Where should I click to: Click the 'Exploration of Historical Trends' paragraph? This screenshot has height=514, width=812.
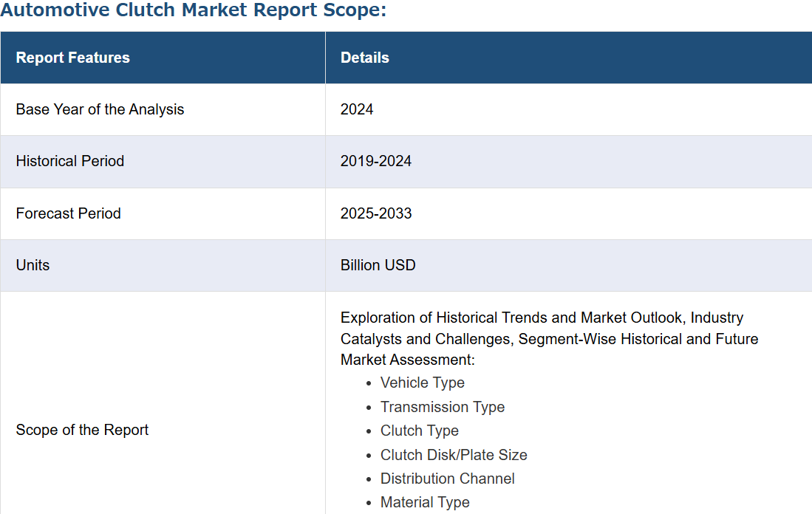(550, 338)
